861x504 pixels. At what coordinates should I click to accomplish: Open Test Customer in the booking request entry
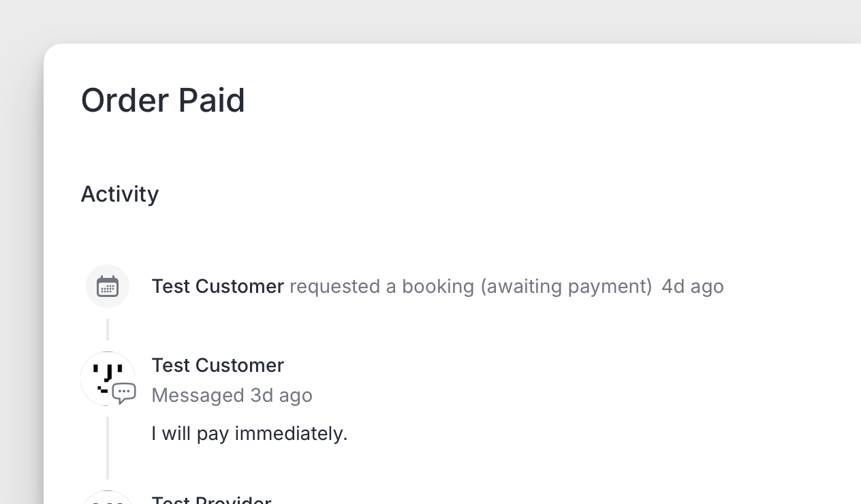[217, 286]
